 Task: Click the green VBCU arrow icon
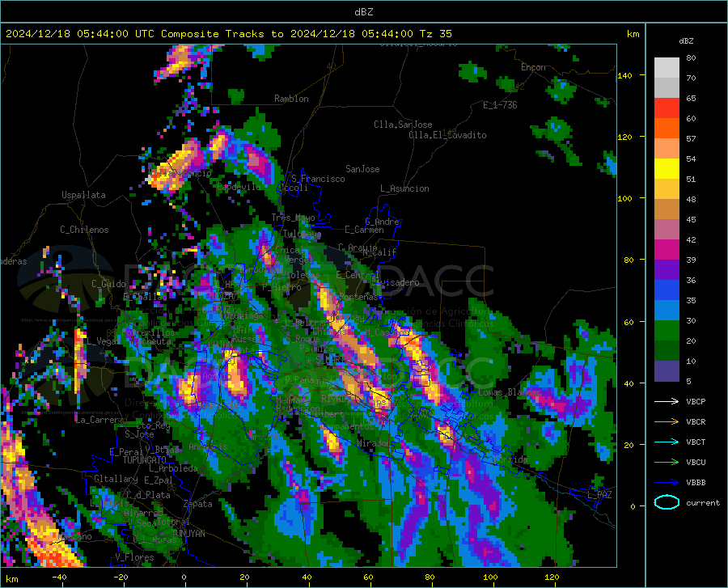tap(667, 463)
